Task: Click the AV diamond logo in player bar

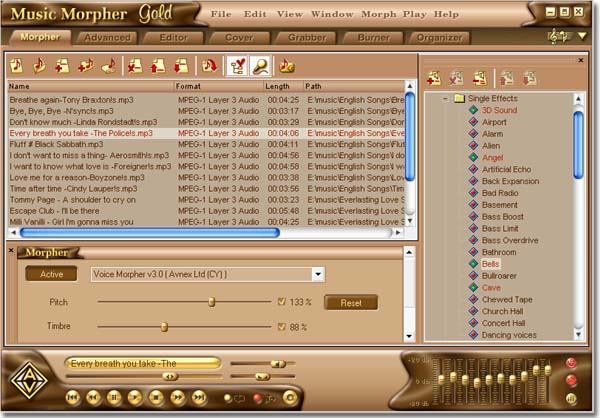Action: 29,380
